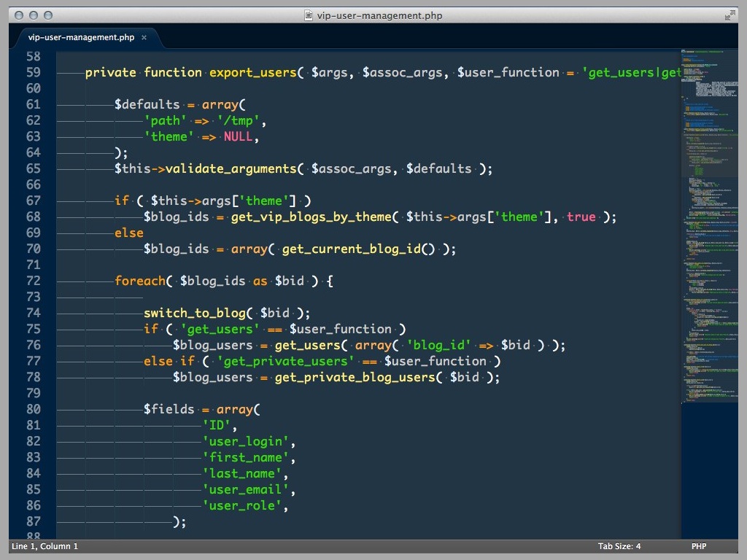Click the $defaults variable on line 61
This screenshot has height=560, width=747.
pos(147,105)
